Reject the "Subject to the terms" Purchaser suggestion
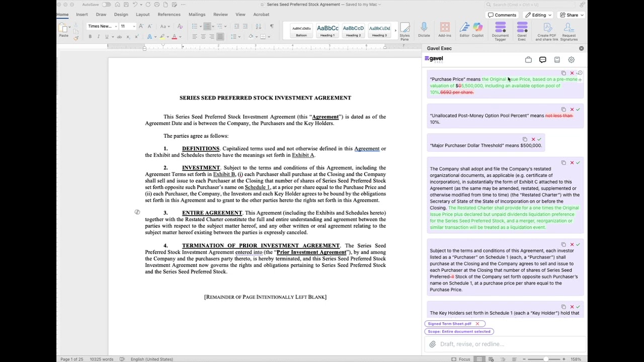The image size is (644, 362). (x=572, y=245)
